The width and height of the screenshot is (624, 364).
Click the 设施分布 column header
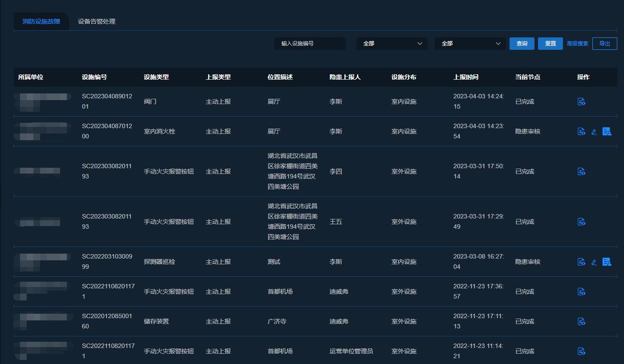(x=404, y=77)
